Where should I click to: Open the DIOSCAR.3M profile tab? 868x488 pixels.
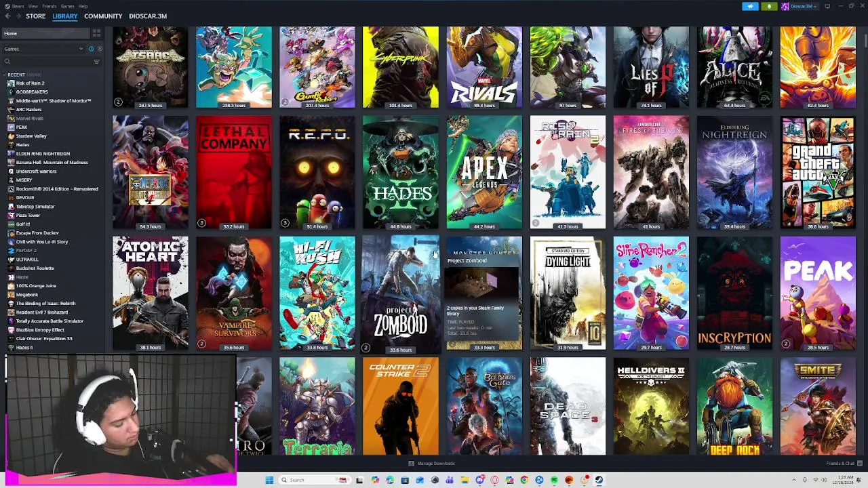148,16
